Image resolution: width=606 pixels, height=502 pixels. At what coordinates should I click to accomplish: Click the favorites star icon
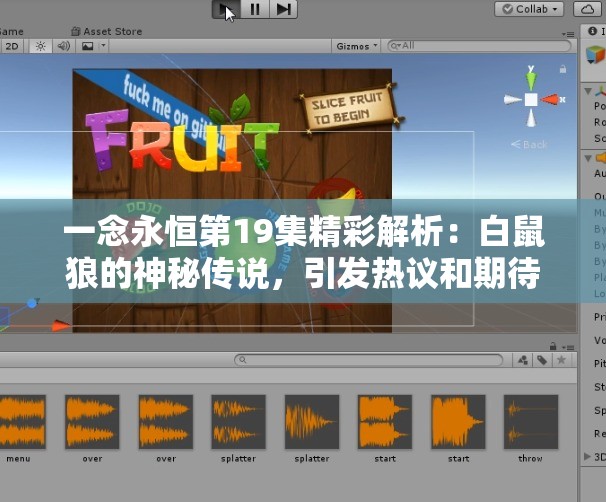(x=562, y=360)
